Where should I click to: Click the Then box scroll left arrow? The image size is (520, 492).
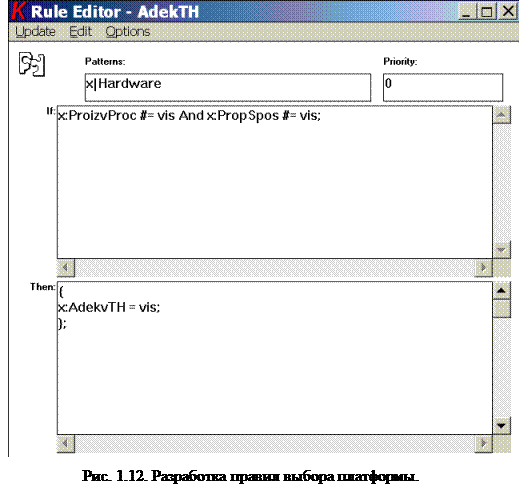(66, 444)
